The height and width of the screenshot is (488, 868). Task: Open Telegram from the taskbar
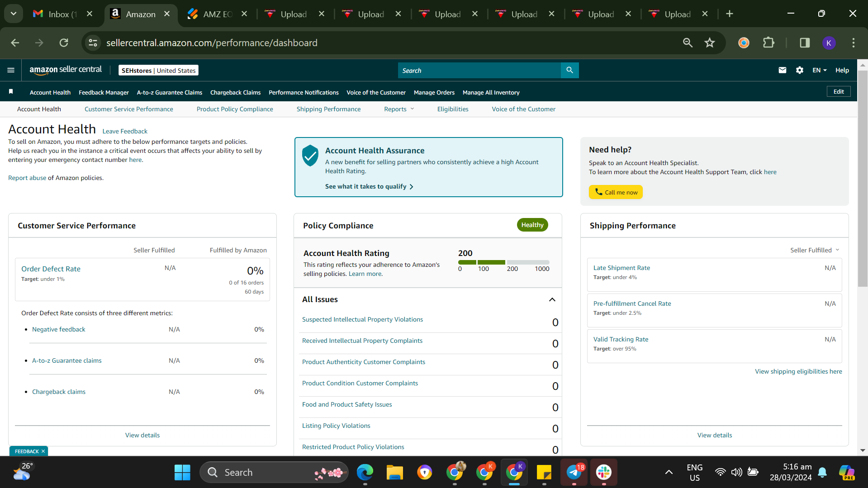tap(574, 473)
